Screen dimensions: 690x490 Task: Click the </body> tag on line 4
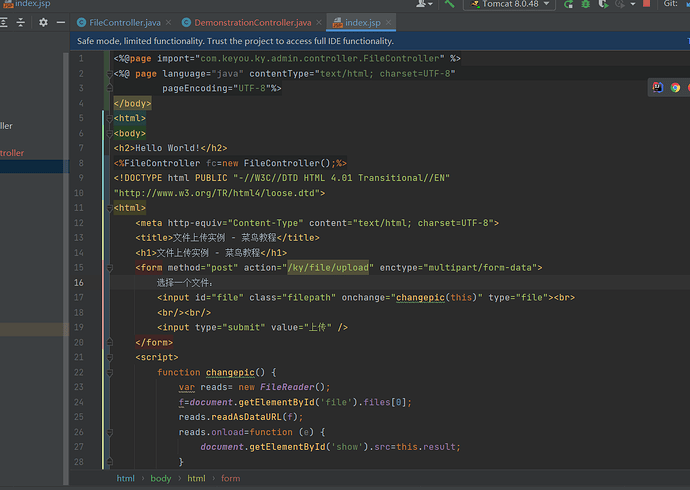(132, 103)
